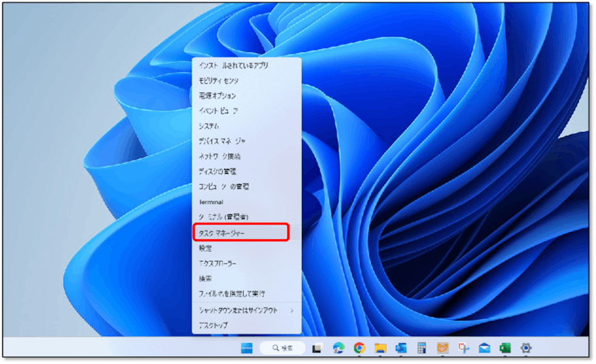Screen dimensions: 596x364
Task: Launch Excel from the taskbar
Action: [505, 348]
